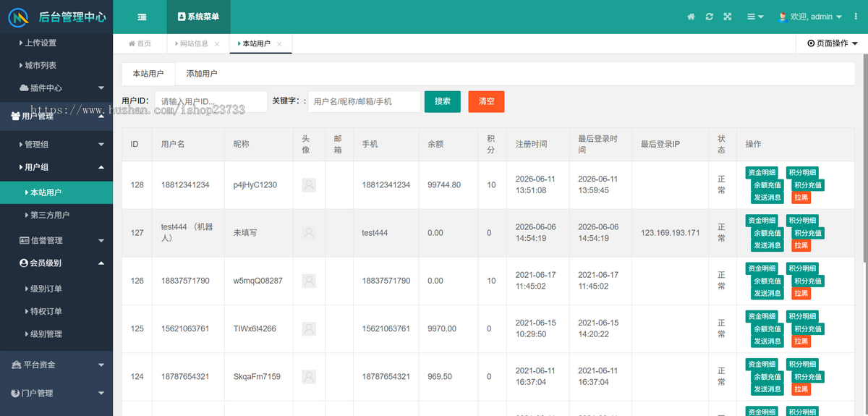Viewport: 868px width, 416px height.
Task: Expand the 插件中心 sidebar menu
Action: 56,88
